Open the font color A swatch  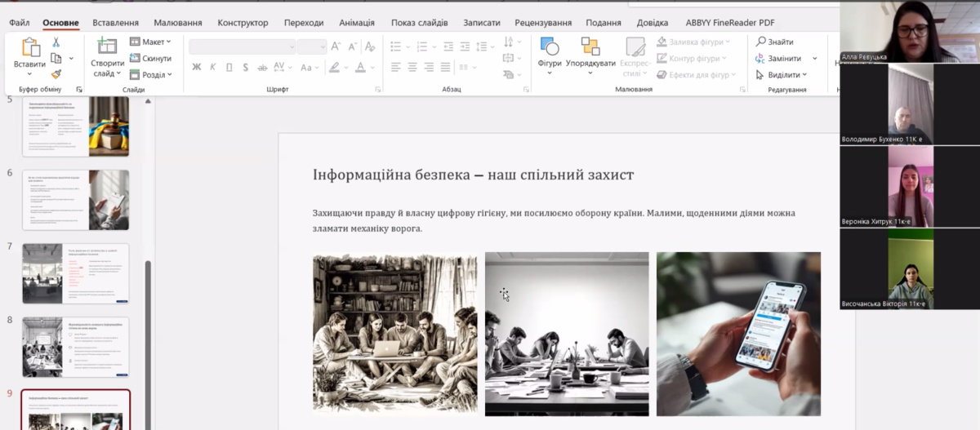pyautogui.click(x=360, y=67)
